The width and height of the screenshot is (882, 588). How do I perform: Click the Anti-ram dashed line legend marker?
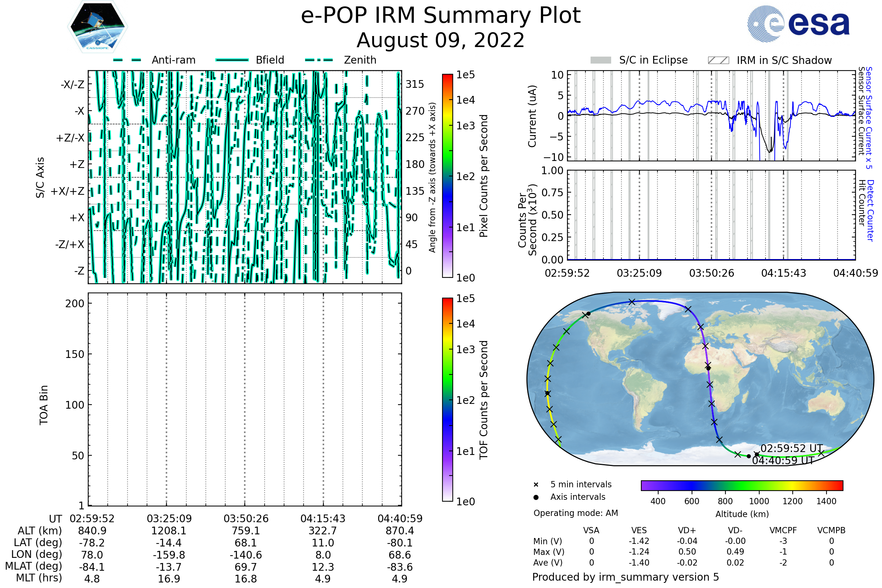[x=127, y=60]
